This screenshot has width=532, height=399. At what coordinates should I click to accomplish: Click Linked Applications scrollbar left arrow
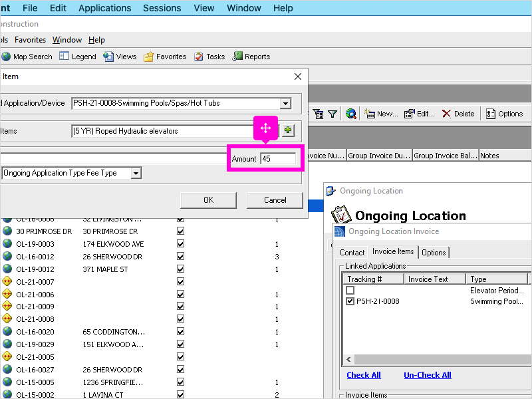(348, 359)
